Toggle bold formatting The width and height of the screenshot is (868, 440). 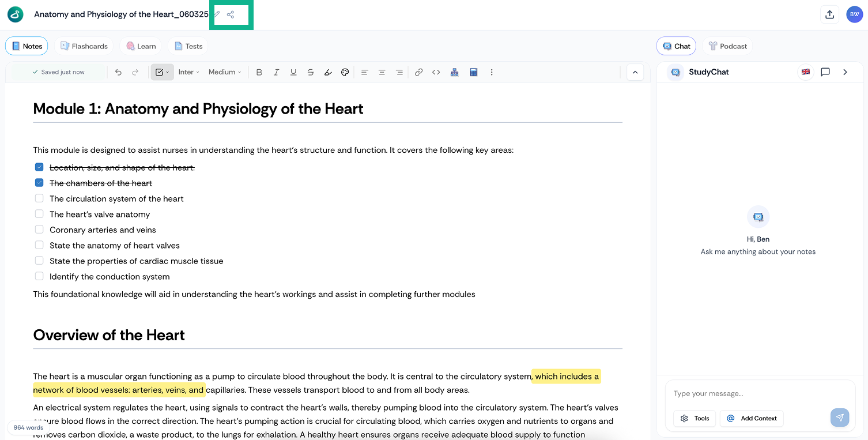click(259, 72)
